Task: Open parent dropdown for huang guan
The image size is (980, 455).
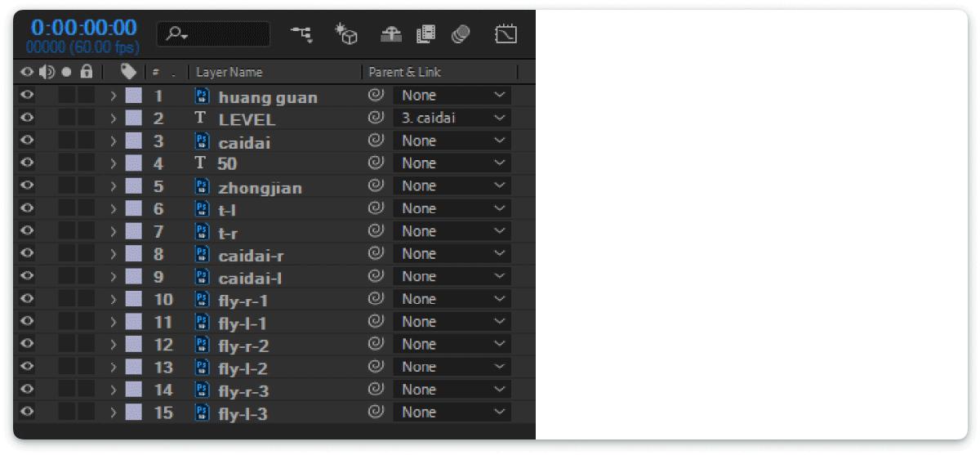Action: point(452,96)
